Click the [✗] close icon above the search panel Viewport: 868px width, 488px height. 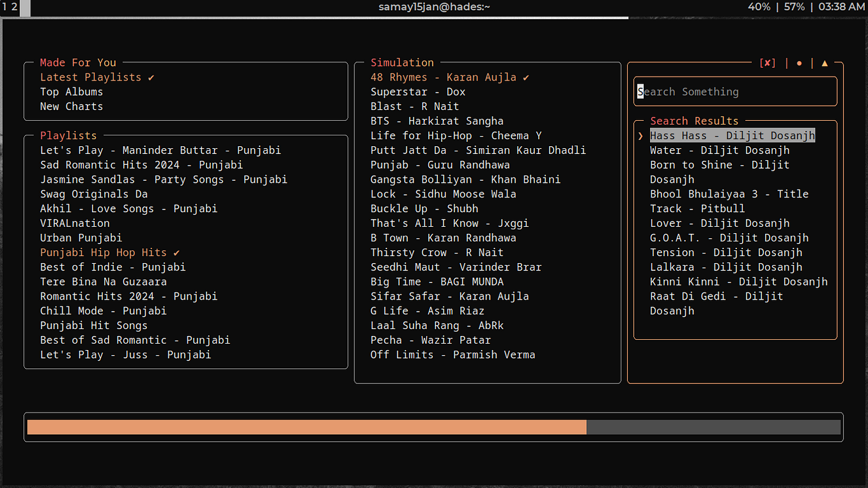pos(767,63)
